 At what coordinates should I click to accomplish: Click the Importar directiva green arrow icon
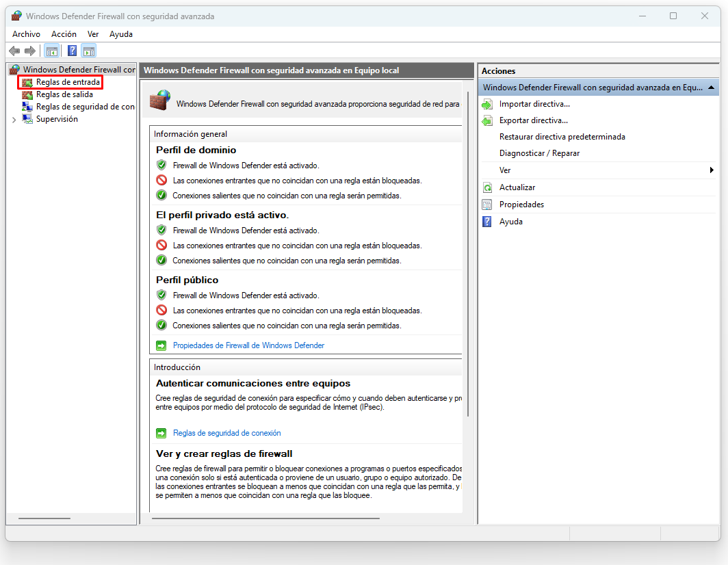click(x=487, y=105)
